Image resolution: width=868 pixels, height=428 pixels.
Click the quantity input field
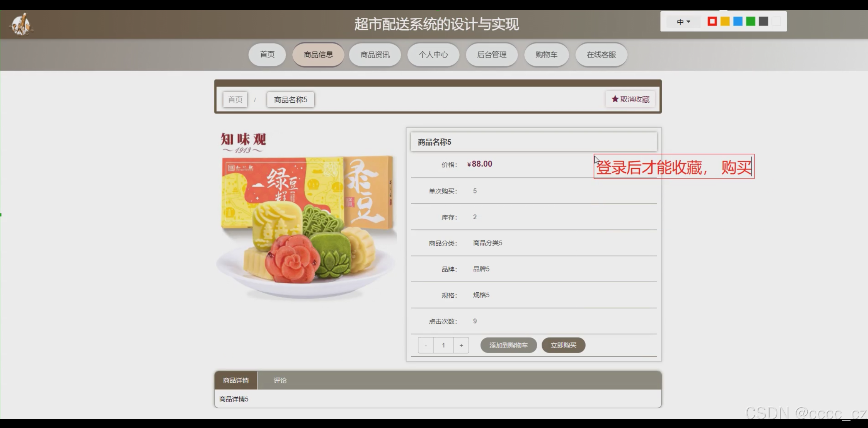[443, 345]
